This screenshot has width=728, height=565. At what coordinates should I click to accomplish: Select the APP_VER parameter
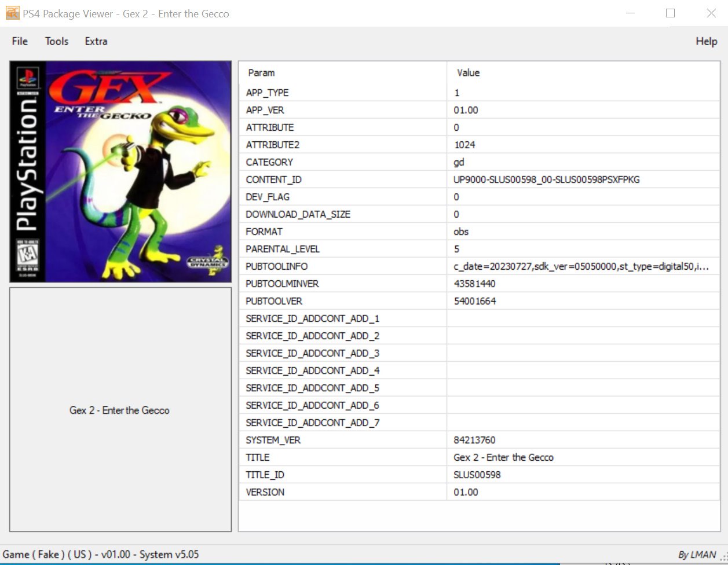tap(265, 110)
